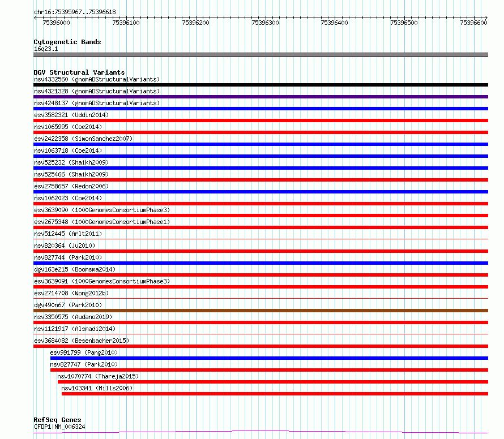Open nsv1070774 (Thareja2015) variant
This screenshot has width=504, height=439.
[98, 376]
